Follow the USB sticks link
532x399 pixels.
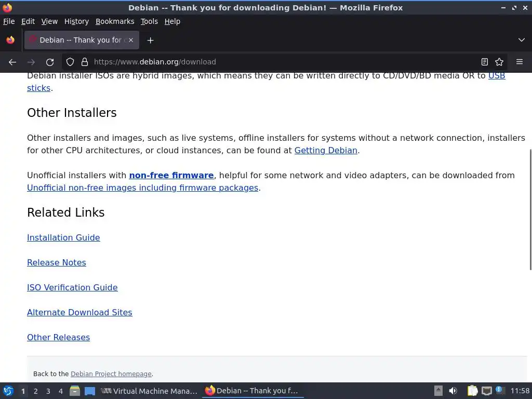click(496, 76)
